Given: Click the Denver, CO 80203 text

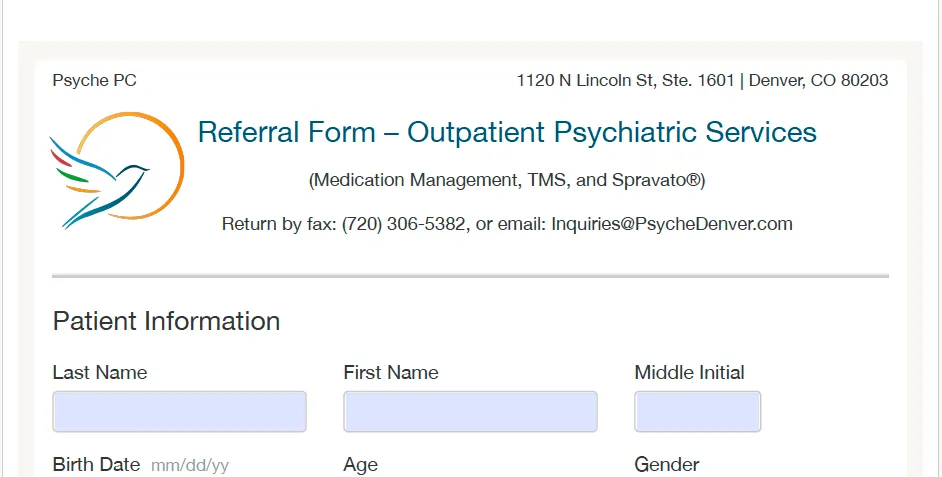Looking at the screenshot, I should [818, 81].
